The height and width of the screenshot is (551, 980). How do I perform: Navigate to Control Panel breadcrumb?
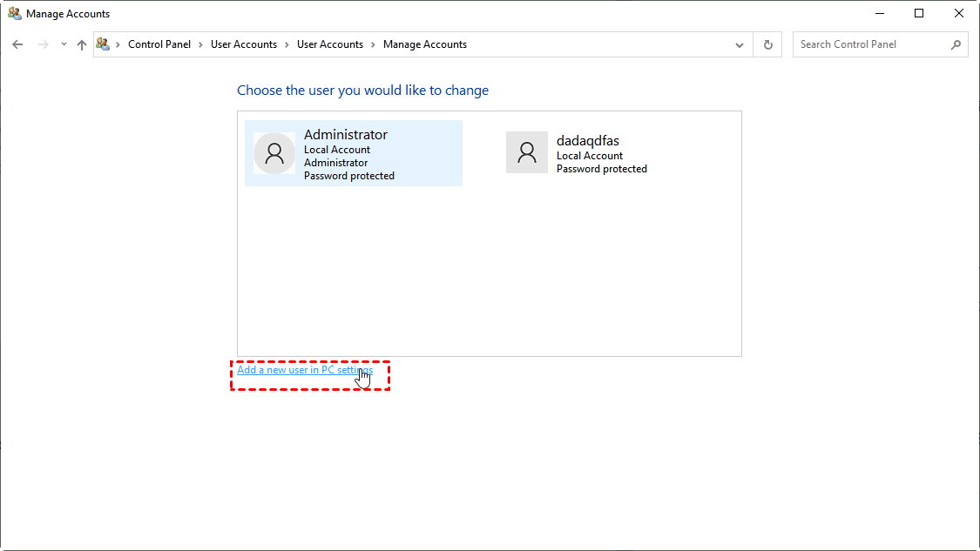click(159, 44)
